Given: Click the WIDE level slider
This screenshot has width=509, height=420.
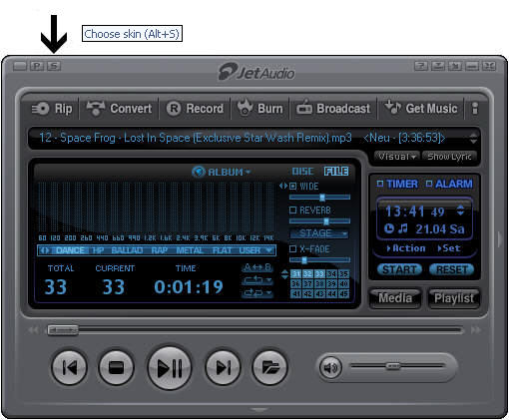Looking at the screenshot, I should tap(319, 198).
